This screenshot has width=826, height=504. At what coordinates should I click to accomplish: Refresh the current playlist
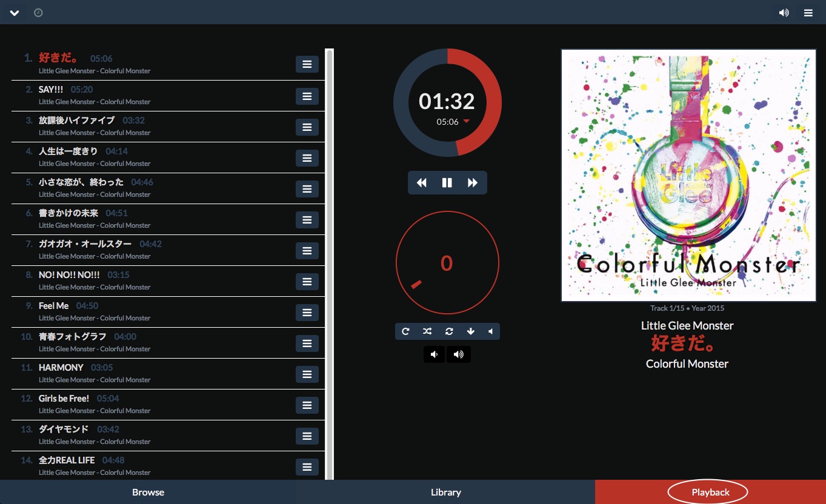pos(448,331)
